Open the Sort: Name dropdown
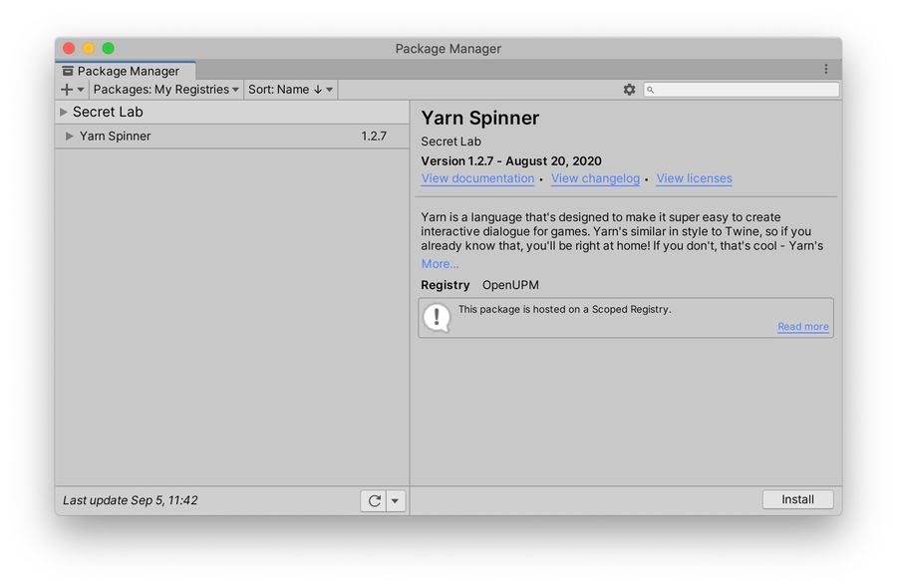897x588 pixels. coord(290,90)
